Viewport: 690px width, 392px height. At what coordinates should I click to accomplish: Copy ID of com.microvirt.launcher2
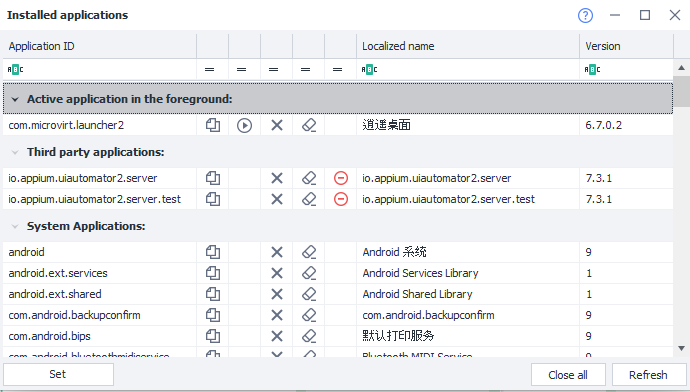pos(213,125)
